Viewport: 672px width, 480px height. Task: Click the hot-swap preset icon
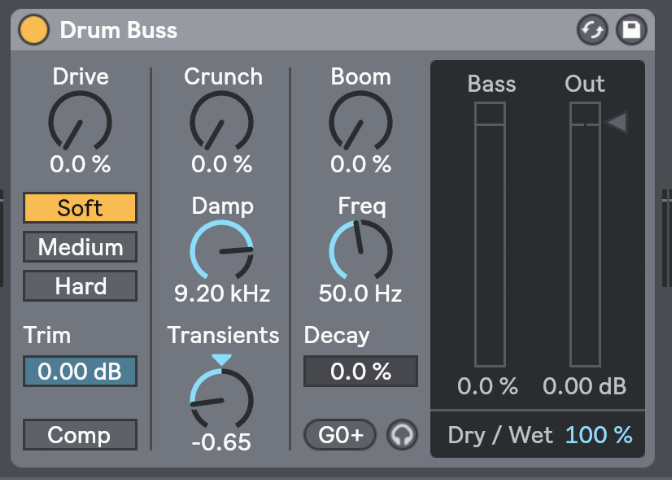pyautogui.click(x=592, y=29)
